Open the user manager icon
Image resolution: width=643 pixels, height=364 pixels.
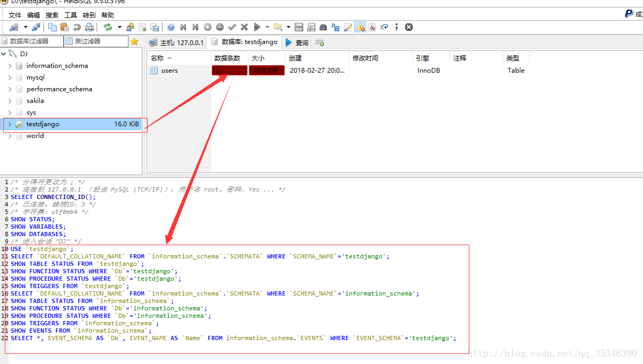(x=130, y=27)
